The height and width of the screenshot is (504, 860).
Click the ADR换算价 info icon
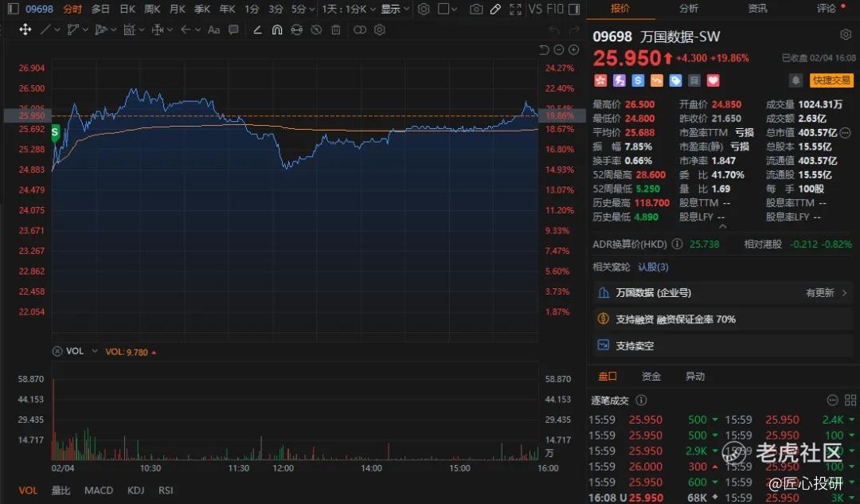click(678, 244)
